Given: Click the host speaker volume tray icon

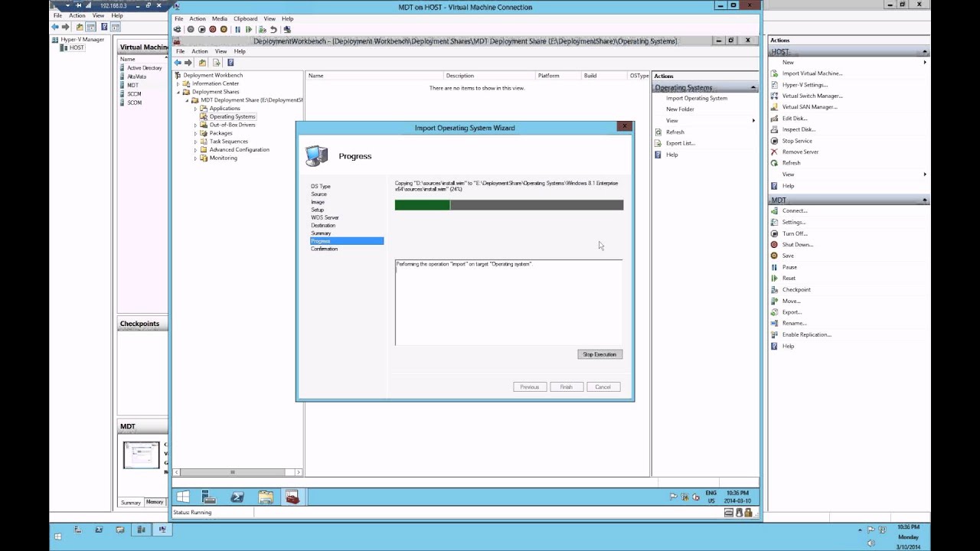Looking at the screenshot, I should [x=871, y=543].
